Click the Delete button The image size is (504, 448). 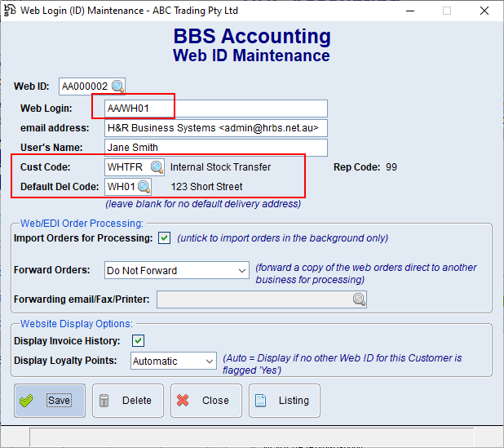127,401
